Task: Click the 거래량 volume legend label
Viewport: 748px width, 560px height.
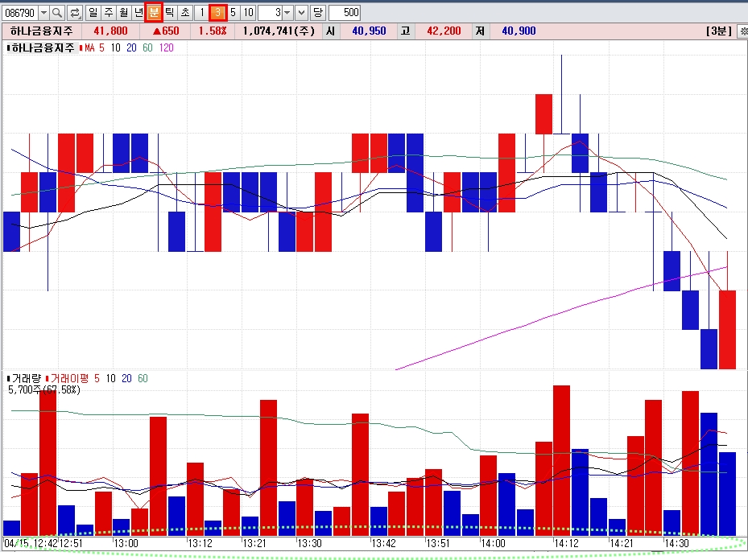Action: click(27, 378)
